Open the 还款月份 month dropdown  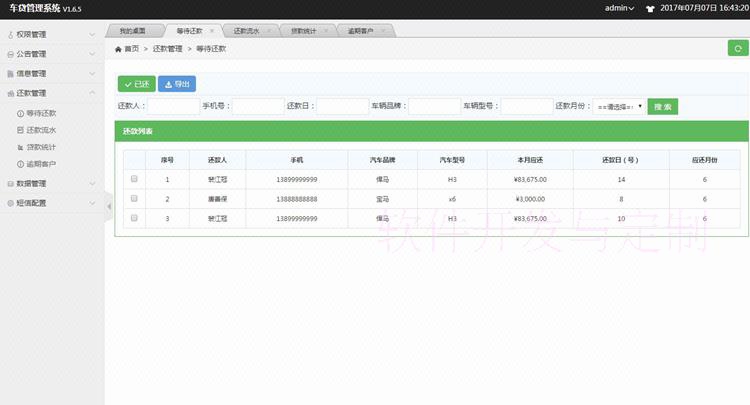(619, 107)
